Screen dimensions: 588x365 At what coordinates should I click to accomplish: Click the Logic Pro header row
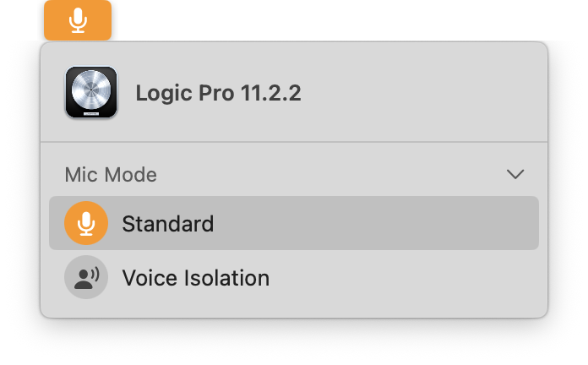tap(294, 92)
